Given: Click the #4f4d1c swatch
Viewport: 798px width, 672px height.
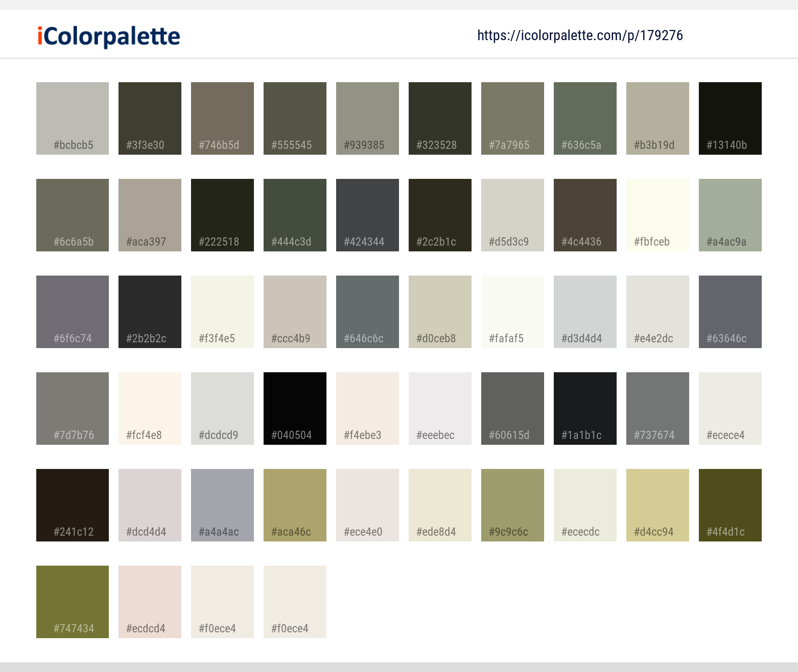Looking at the screenshot, I should pos(730,505).
